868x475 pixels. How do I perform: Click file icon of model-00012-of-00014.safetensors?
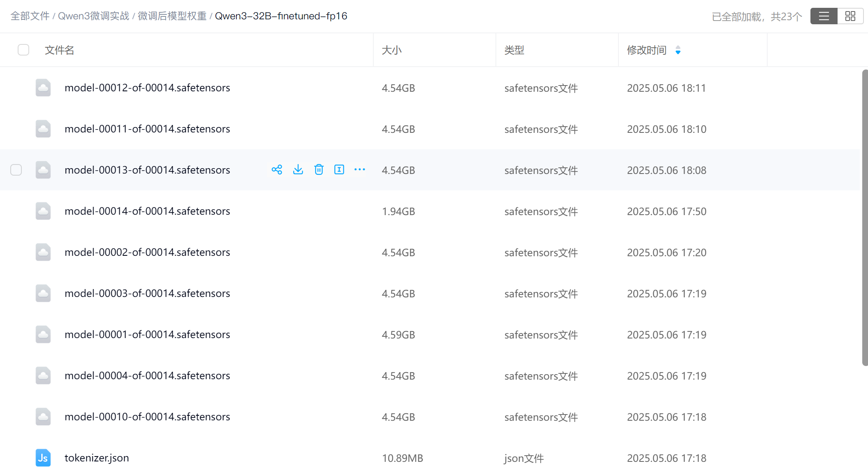click(x=43, y=88)
